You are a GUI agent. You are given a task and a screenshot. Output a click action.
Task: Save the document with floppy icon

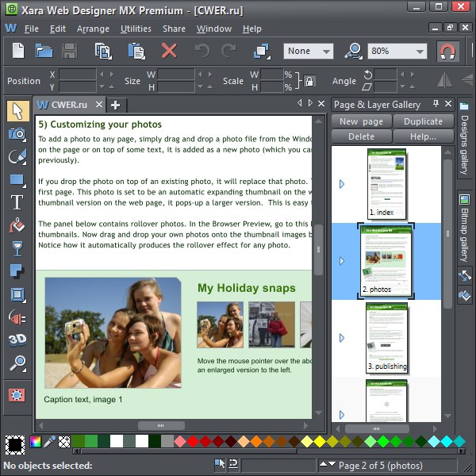70,51
